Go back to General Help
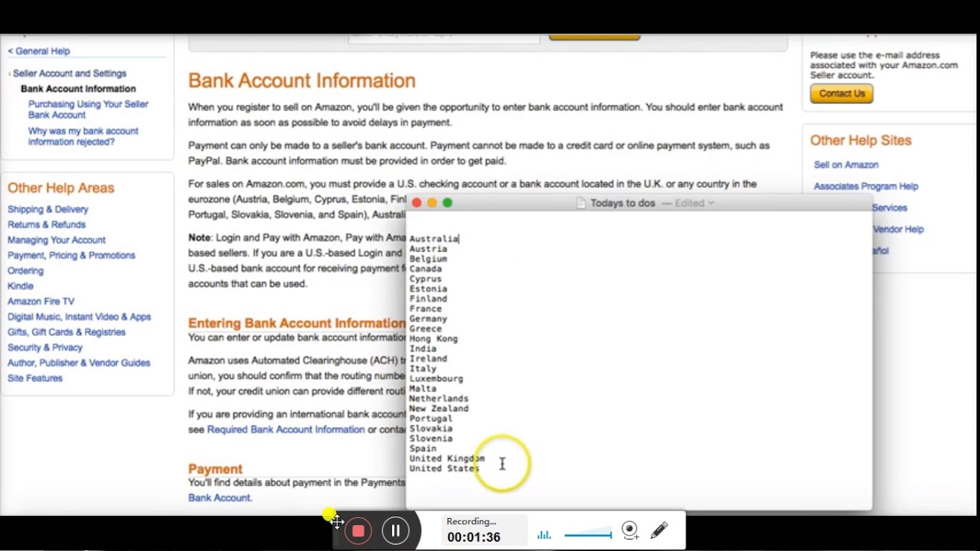The height and width of the screenshot is (551, 980). [x=39, y=51]
